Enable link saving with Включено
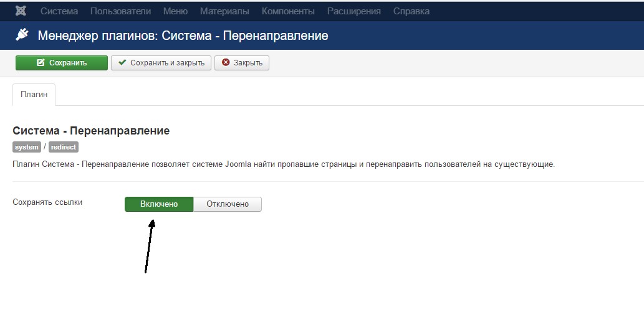 159,204
